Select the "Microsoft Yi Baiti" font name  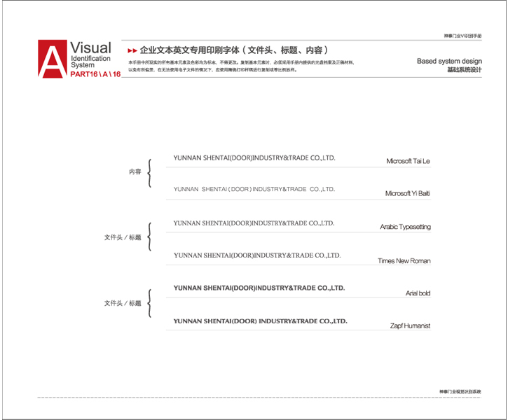click(408, 193)
